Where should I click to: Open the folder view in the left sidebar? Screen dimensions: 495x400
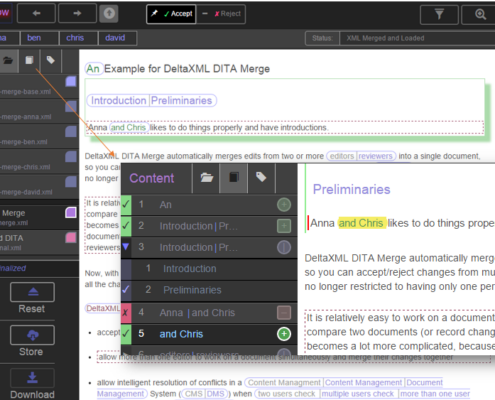(x=8, y=61)
